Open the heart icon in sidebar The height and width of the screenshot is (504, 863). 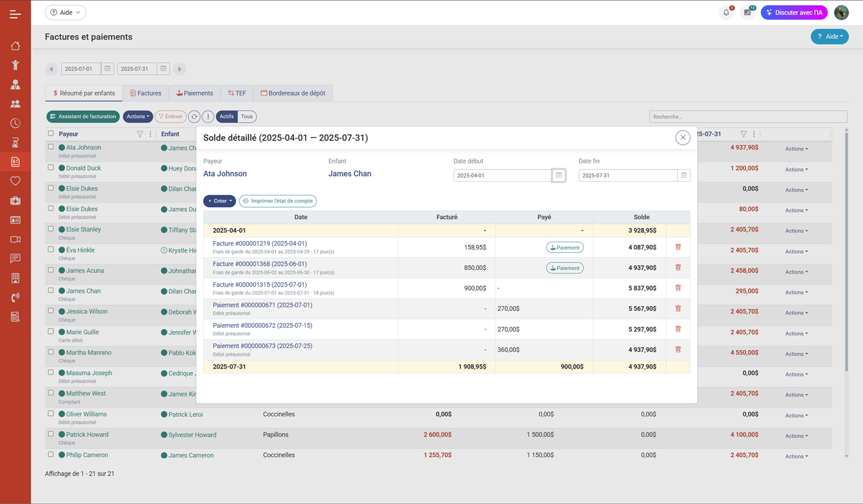pos(15,181)
